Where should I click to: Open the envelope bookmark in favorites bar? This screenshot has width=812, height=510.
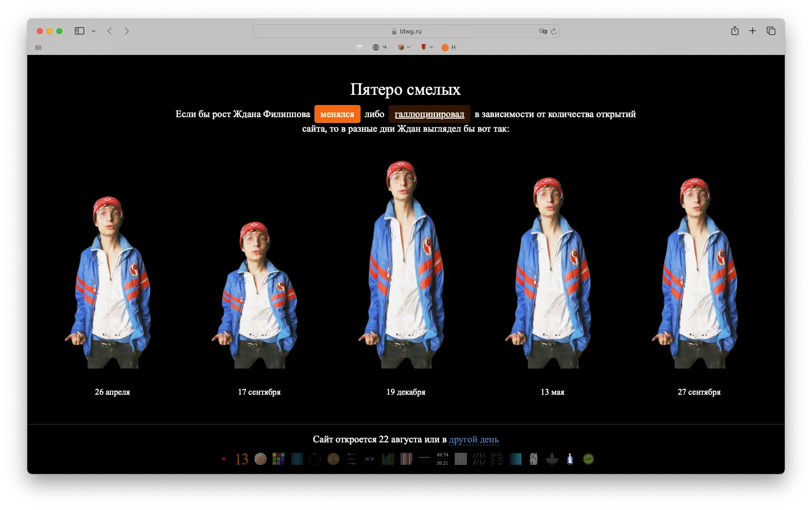tap(360, 47)
